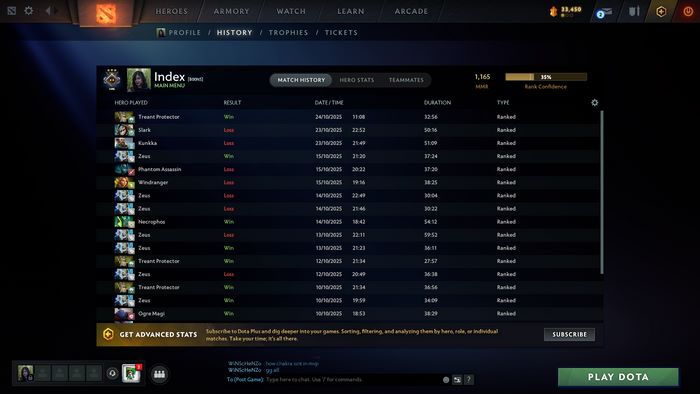Open the ARCADE tab
The height and width of the screenshot is (394, 700).
[411, 11]
